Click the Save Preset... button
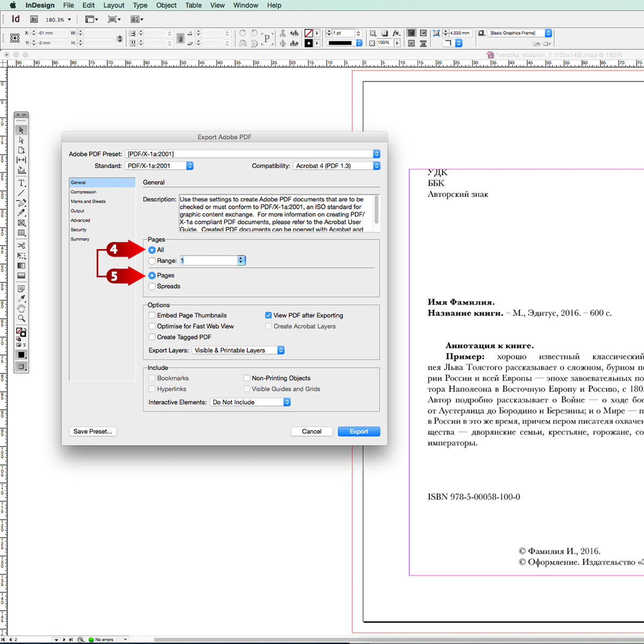644x644 pixels. pyautogui.click(x=93, y=431)
